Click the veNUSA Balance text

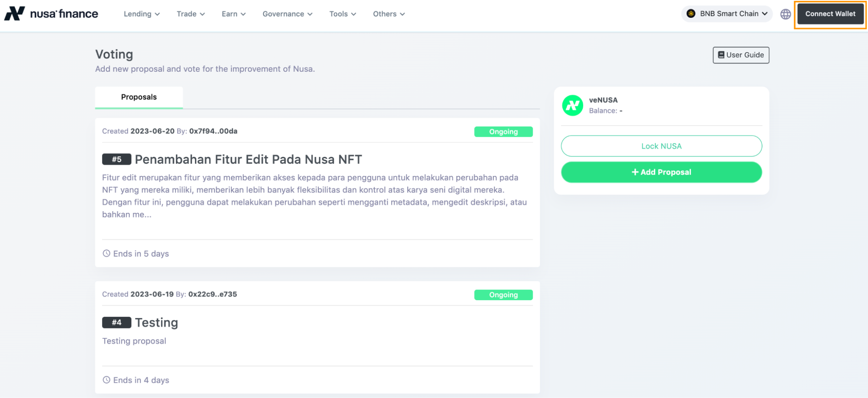[606, 111]
